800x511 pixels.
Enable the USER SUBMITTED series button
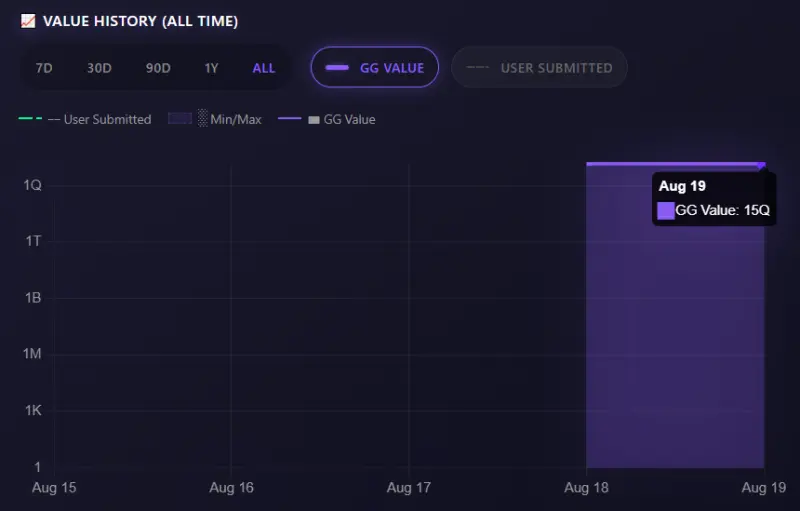539,67
